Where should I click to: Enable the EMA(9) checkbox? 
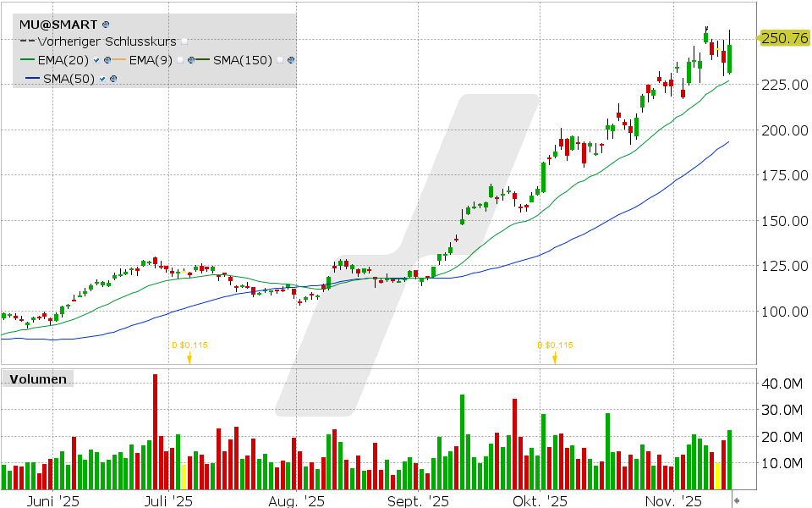click(x=181, y=60)
